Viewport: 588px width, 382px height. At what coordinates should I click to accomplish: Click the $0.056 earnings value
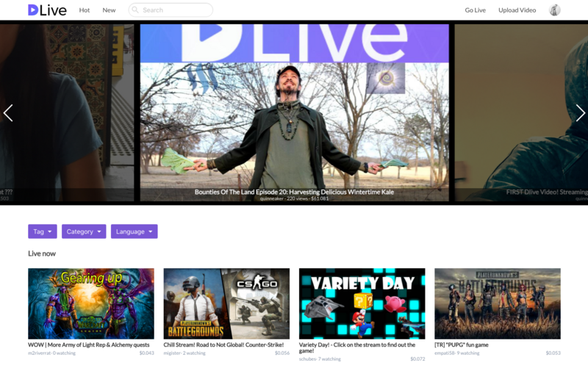click(282, 353)
